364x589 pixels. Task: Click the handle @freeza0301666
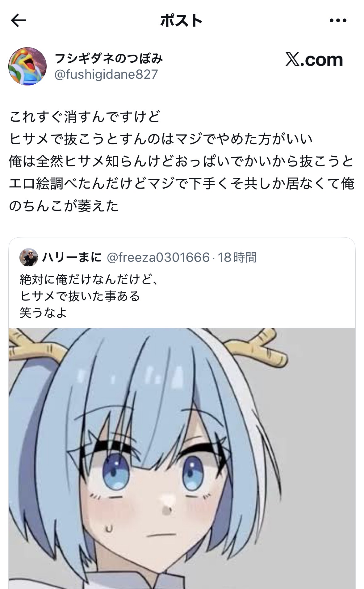[x=158, y=257]
